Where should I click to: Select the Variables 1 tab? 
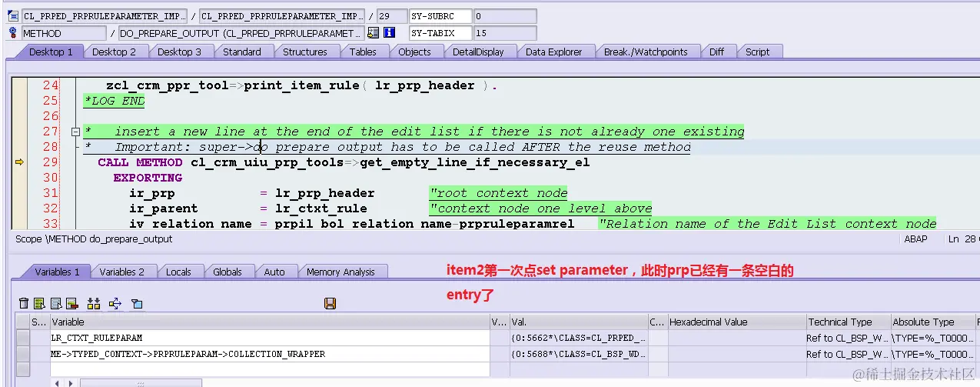click(x=58, y=272)
